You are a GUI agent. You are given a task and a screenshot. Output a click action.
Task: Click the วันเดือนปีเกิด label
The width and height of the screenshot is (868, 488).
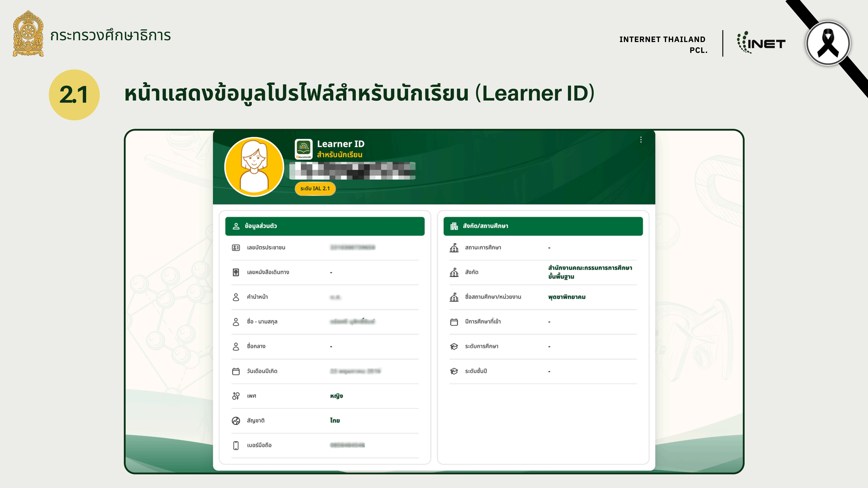tap(262, 371)
